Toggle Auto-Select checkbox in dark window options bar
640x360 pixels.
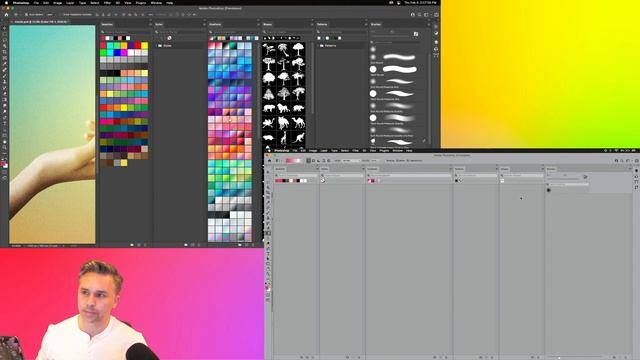[x=26, y=14]
